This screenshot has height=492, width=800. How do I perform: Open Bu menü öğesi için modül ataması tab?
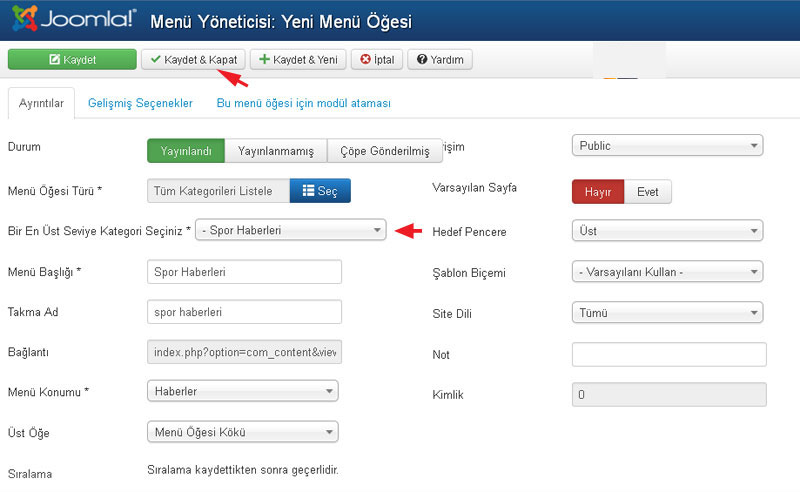coord(304,103)
